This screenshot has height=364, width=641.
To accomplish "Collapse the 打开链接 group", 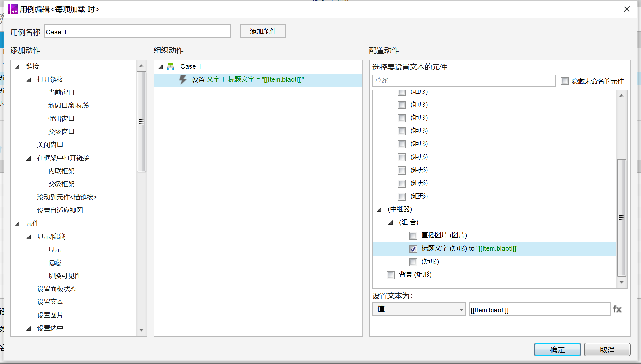I will click(29, 80).
